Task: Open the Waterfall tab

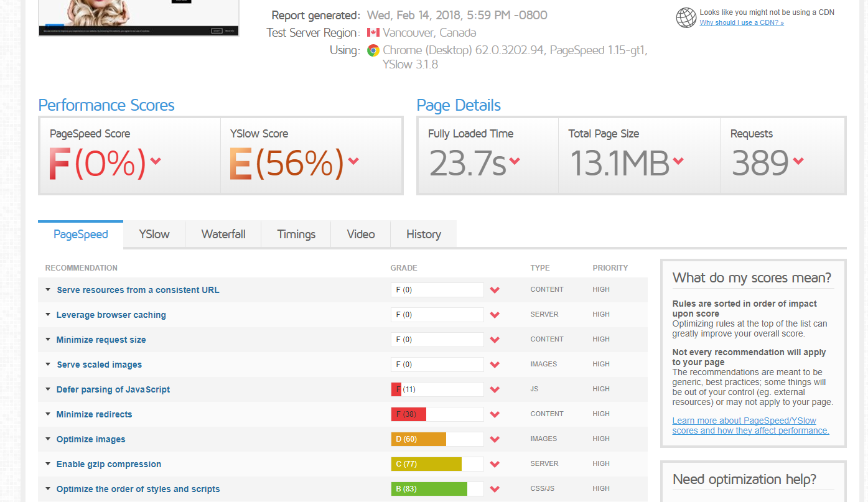Action: coord(223,235)
